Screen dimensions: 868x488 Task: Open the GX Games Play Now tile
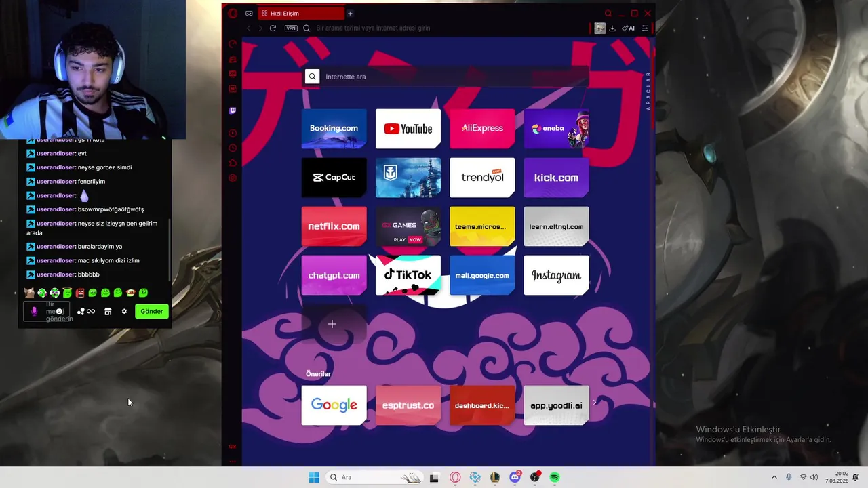tap(408, 226)
